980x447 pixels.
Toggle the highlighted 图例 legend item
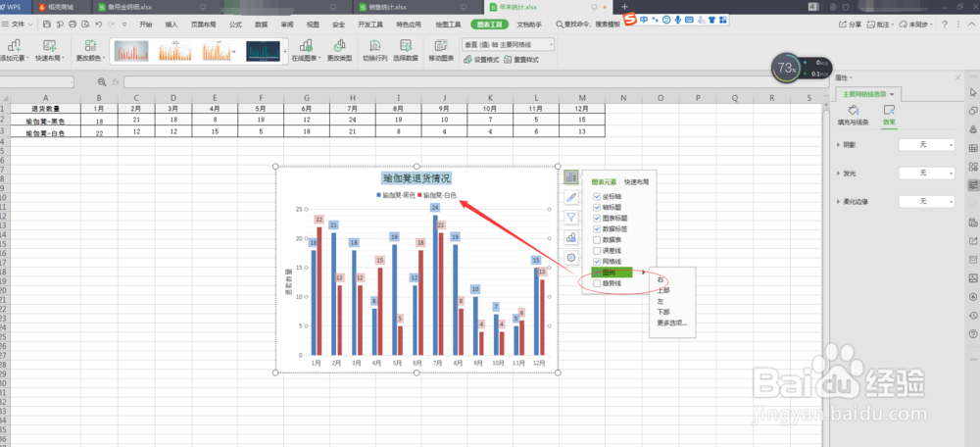[x=612, y=272]
